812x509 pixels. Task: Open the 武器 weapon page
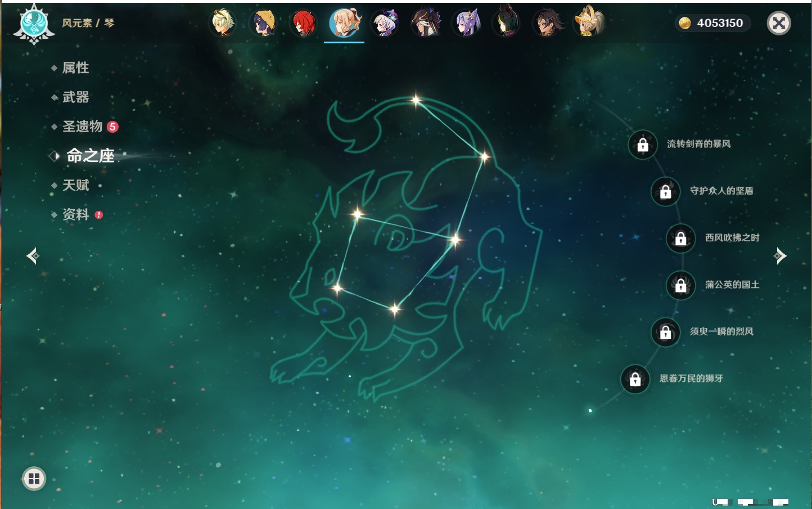[x=75, y=97]
